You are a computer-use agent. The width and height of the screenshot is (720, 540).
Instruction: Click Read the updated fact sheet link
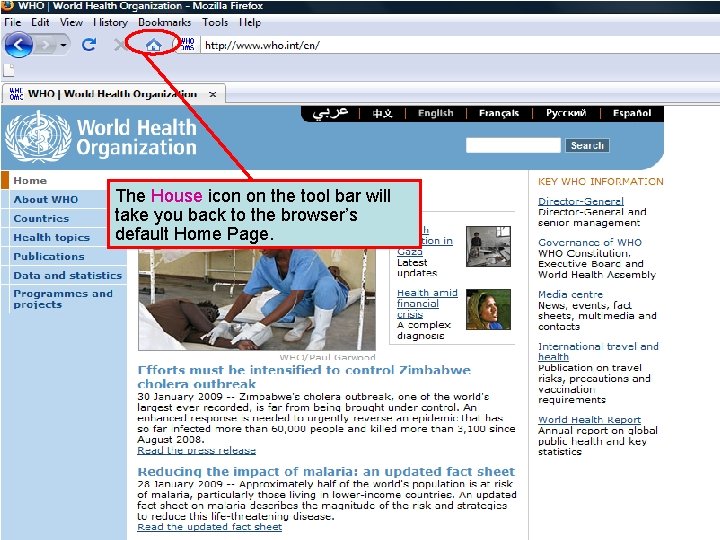pyautogui.click(x=209, y=527)
